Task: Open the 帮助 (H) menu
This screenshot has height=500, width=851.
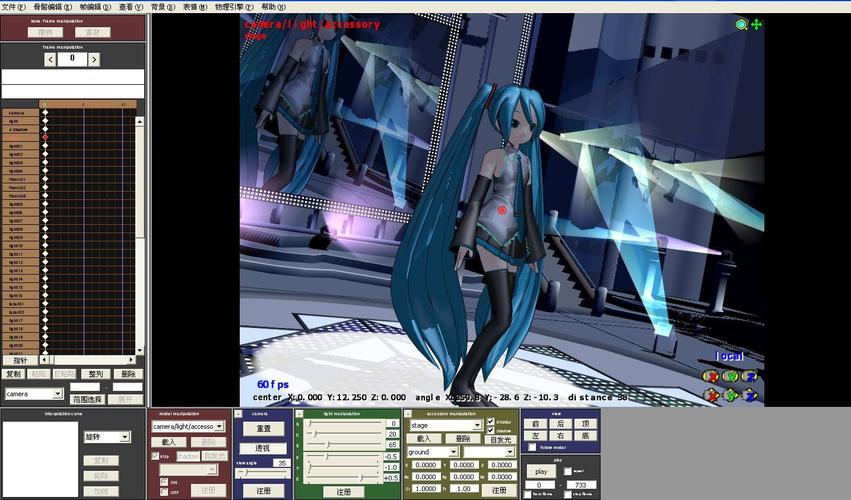Action: 274,7
